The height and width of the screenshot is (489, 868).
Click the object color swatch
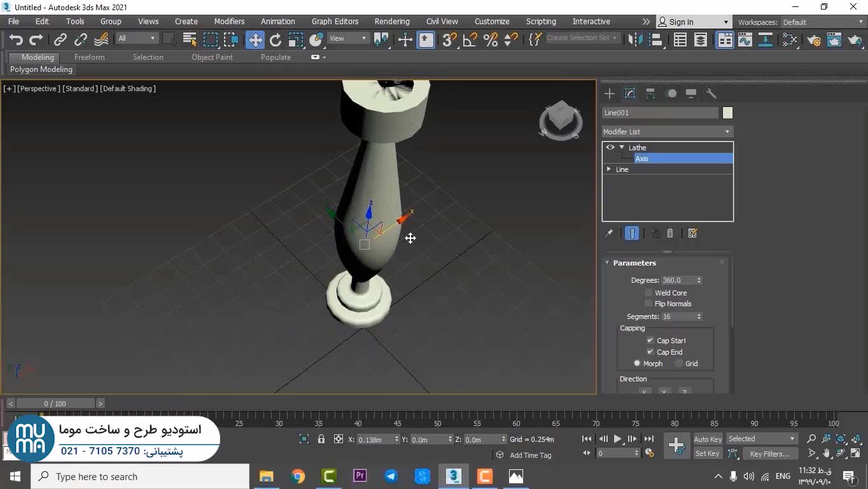(727, 113)
